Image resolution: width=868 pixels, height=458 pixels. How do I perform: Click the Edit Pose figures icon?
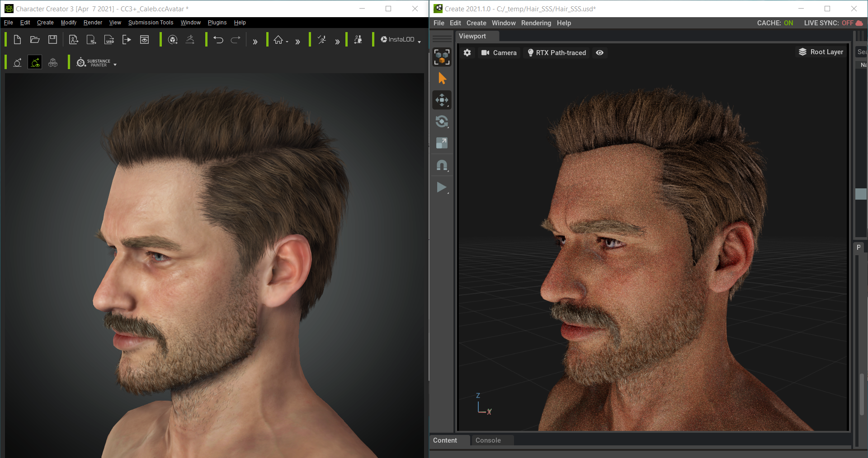tap(358, 40)
